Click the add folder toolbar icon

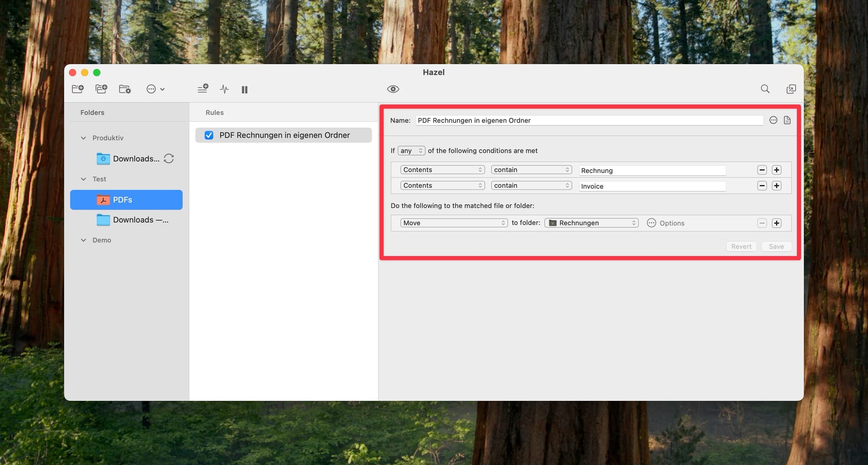pos(78,89)
